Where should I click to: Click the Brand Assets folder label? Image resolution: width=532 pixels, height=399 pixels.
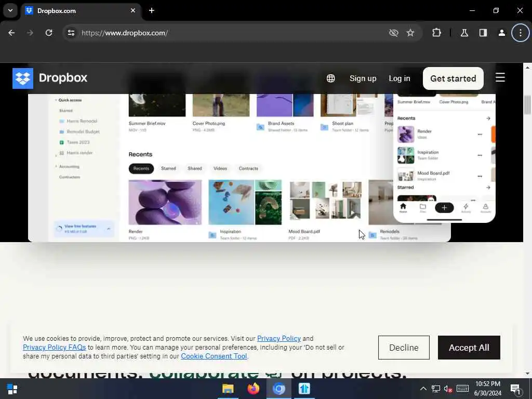(281, 124)
